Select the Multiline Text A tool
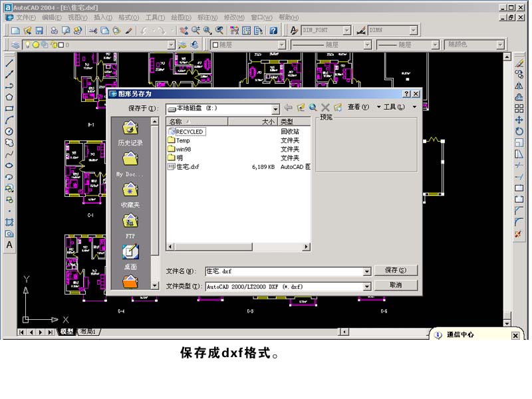 [9, 245]
